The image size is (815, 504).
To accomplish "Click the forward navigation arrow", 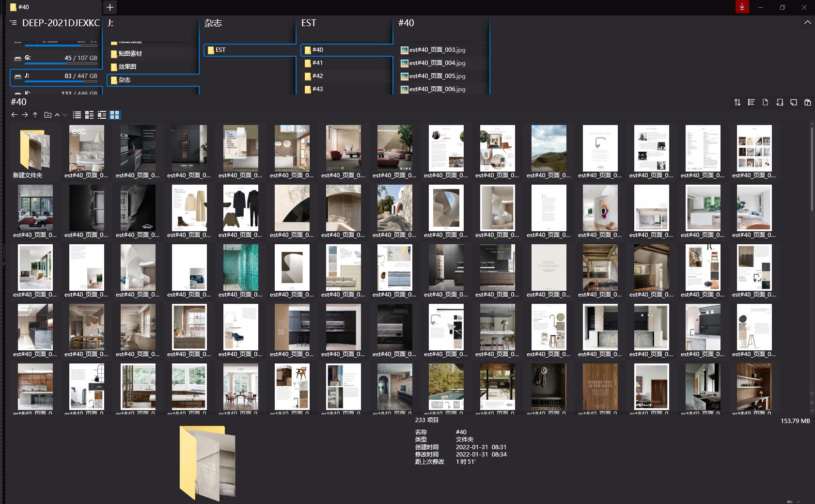I will click(x=25, y=115).
